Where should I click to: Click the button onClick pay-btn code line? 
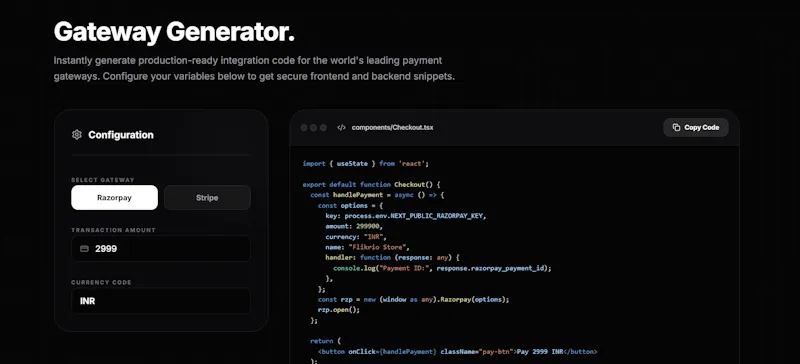click(x=457, y=352)
